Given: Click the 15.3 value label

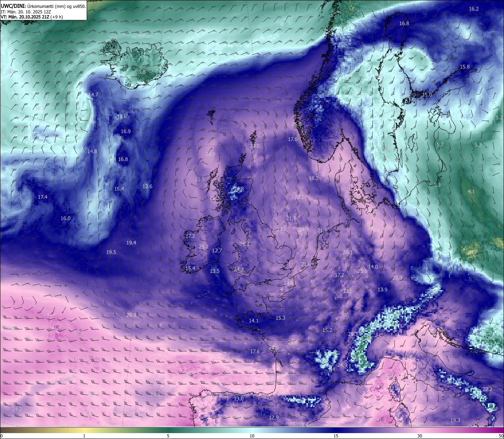Looking at the screenshot, I should click(280, 318).
